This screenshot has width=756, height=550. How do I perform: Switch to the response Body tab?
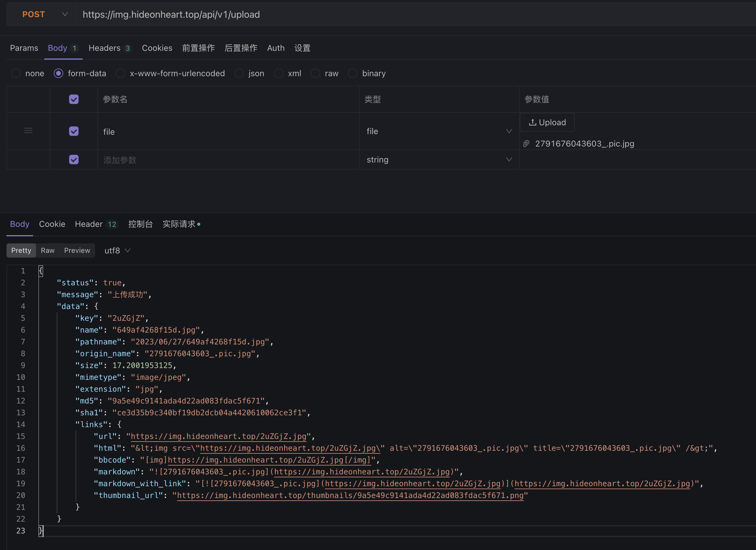20,224
